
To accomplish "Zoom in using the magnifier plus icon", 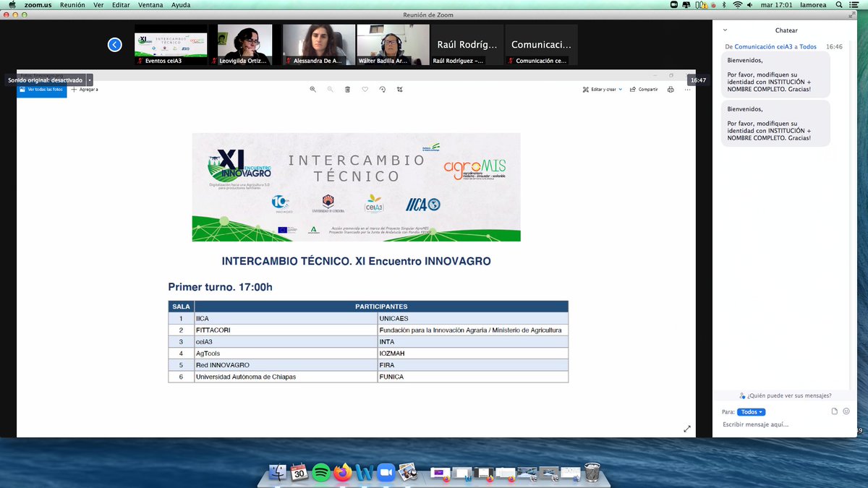I will [x=313, y=89].
